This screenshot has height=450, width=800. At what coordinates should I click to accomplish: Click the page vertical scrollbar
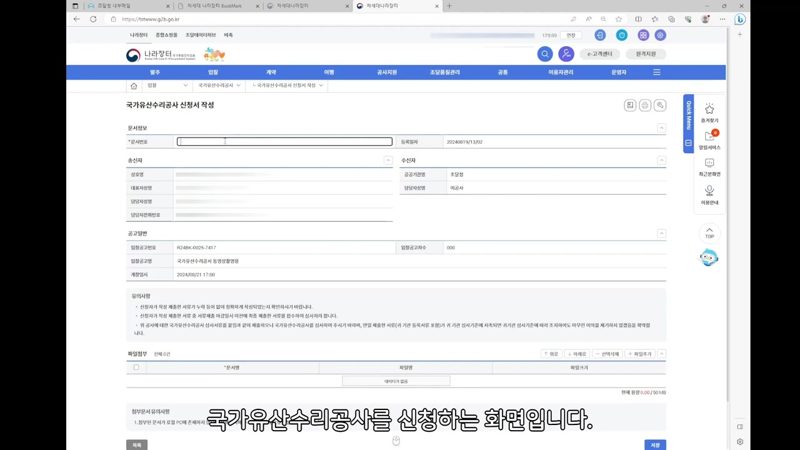[x=728, y=214]
